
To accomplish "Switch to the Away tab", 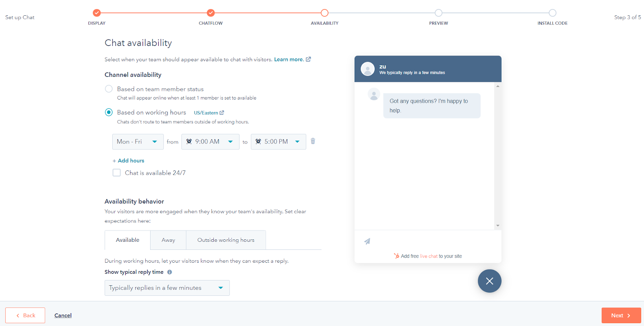I will (168, 240).
